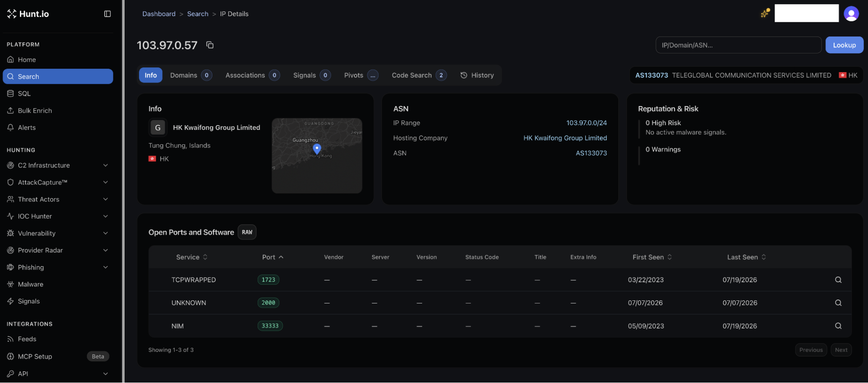Select the TCPWRAPPED service cell
868x383 pixels.
point(194,280)
